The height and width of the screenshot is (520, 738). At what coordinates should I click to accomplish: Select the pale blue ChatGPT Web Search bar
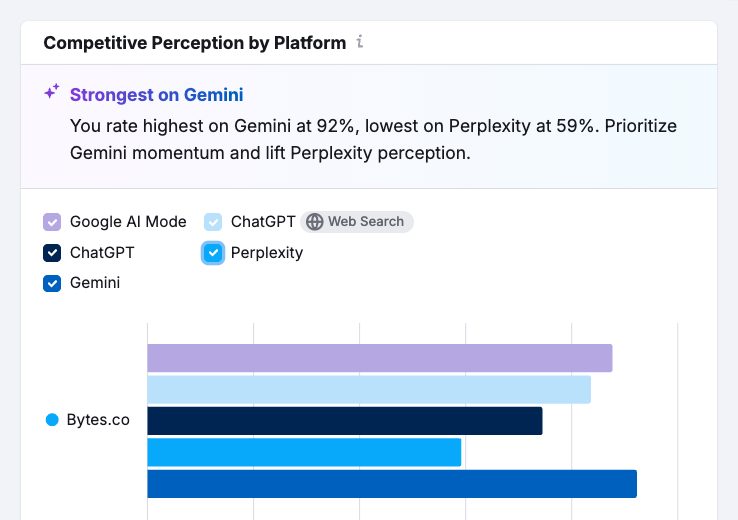pos(368,389)
